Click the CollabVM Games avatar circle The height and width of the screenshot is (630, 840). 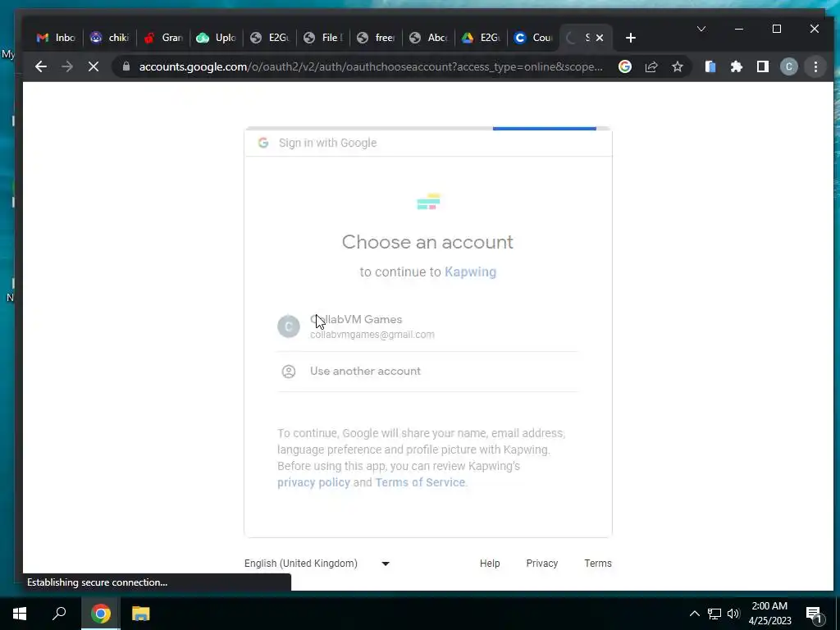pyautogui.click(x=288, y=326)
